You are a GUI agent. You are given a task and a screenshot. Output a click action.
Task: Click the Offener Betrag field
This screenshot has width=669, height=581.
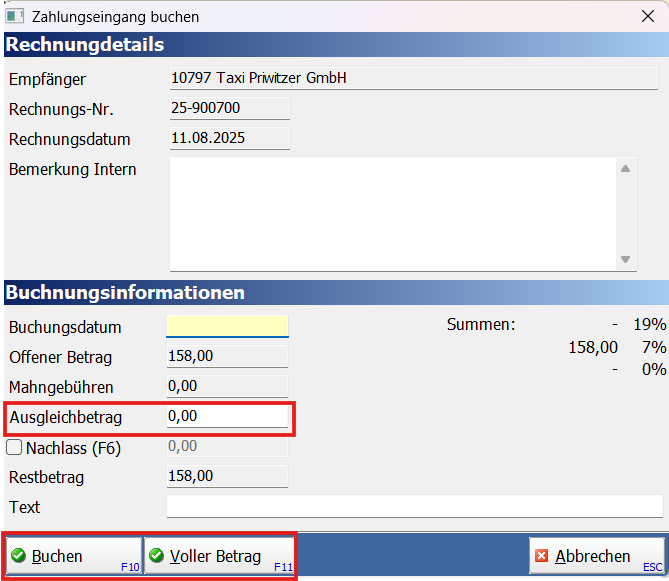tap(227, 357)
